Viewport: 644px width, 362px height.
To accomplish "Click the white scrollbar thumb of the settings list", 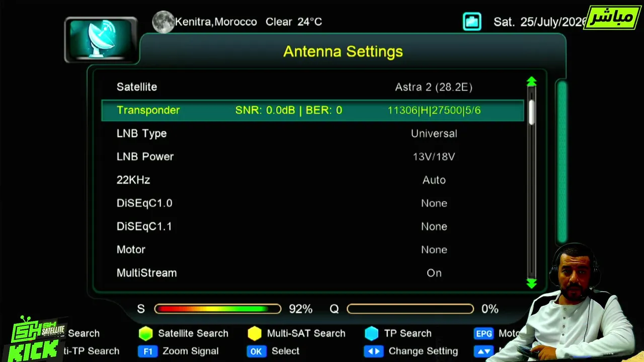I will pos(531,112).
